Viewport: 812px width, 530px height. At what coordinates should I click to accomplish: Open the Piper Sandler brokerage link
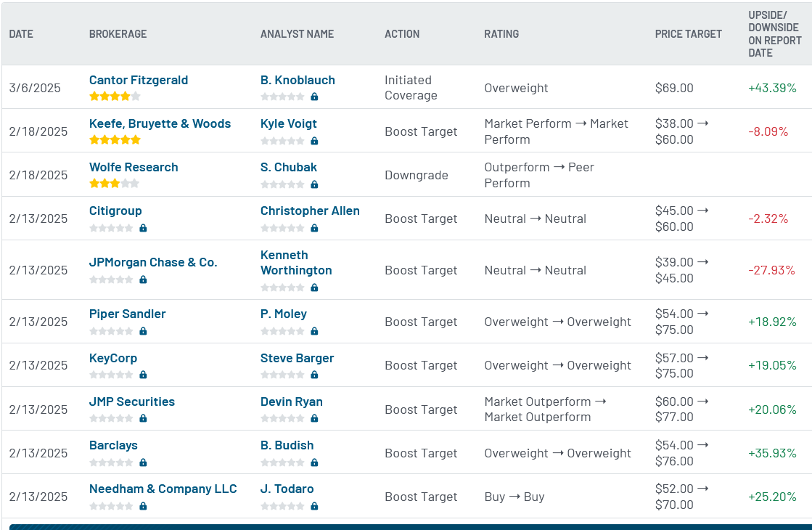point(128,314)
